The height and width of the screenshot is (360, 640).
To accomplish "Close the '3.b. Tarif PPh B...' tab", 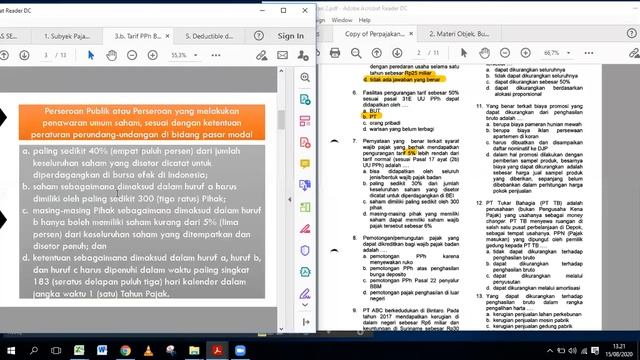I will [167, 36].
